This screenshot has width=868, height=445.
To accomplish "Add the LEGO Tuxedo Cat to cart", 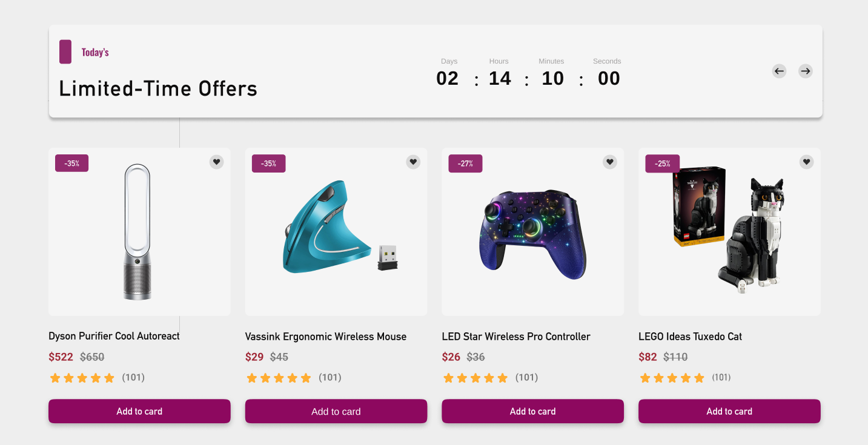I will (x=729, y=411).
